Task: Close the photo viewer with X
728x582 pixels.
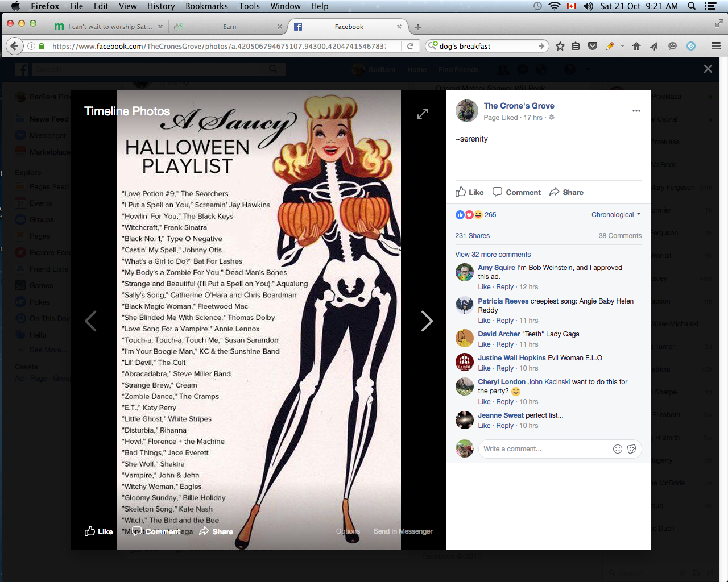Action: click(x=708, y=69)
